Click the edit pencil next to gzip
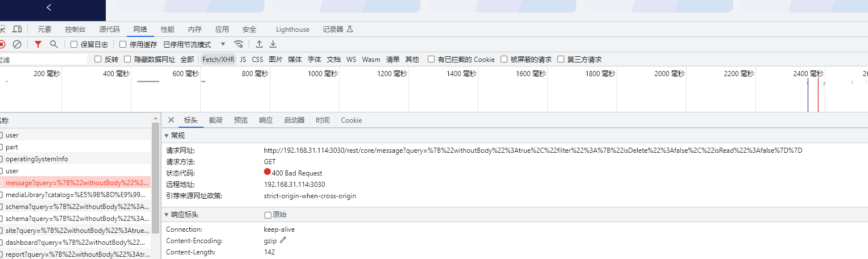This screenshot has width=868, height=259. tap(283, 240)
